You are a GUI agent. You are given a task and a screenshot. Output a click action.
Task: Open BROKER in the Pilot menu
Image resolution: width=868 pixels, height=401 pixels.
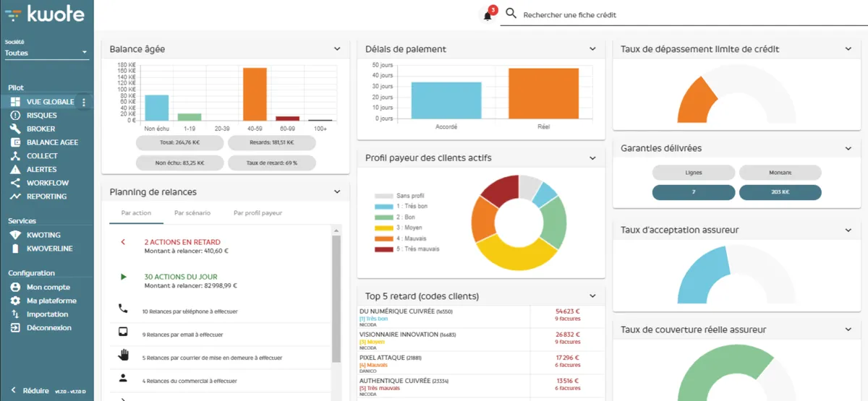tap(41, 129)
